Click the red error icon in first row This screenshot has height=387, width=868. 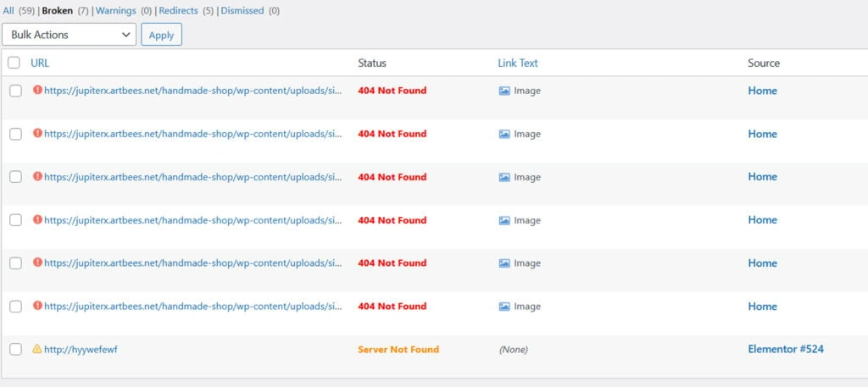(37, 91)
